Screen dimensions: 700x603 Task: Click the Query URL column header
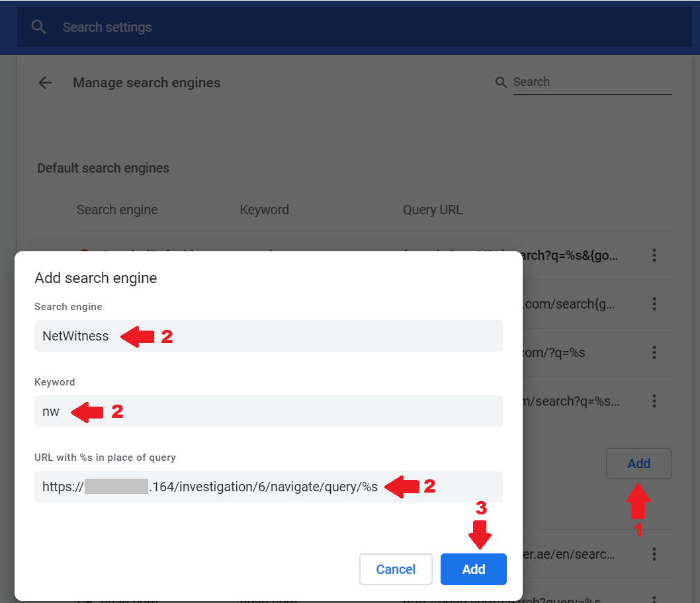pyautogui.click(x=433, y=210)
